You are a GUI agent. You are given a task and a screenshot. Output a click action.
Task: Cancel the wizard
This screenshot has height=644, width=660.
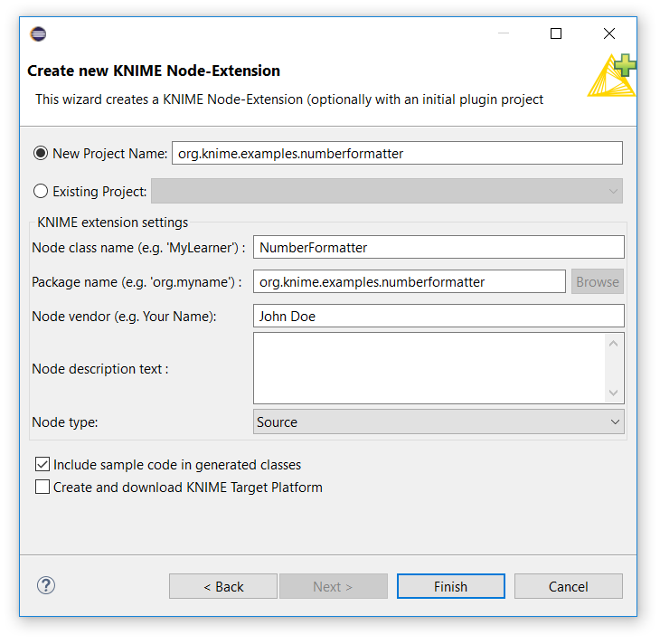pyautogui.click(x=569, y=586)
